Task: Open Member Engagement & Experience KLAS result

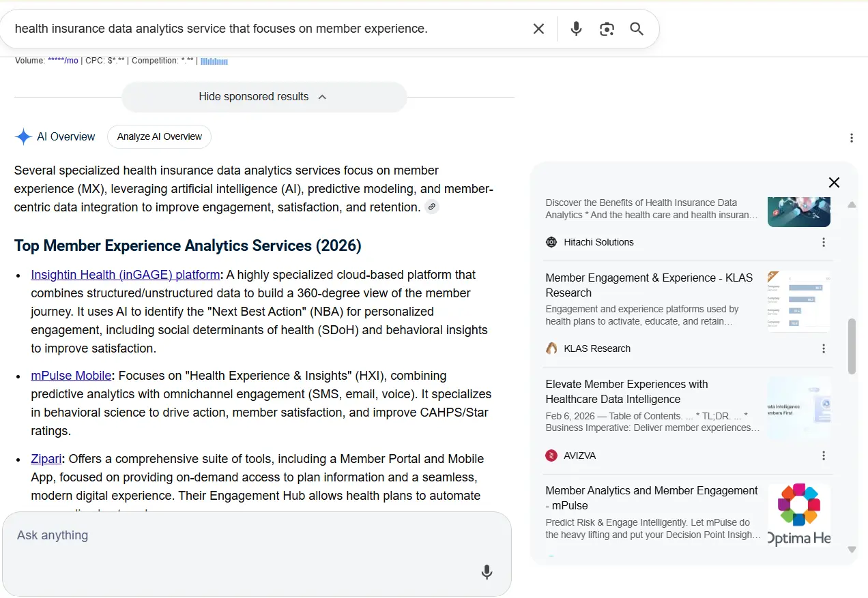Action: click(649, 285)
